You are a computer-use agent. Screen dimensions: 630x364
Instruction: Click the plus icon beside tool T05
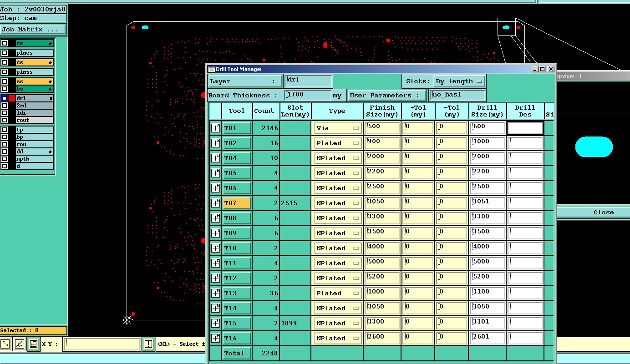pyautogui.click(x=215, y=173)
